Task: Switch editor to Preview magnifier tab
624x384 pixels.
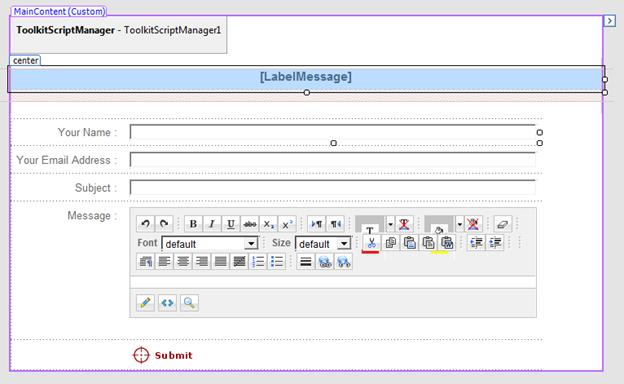Action: (x=189, y=303)
